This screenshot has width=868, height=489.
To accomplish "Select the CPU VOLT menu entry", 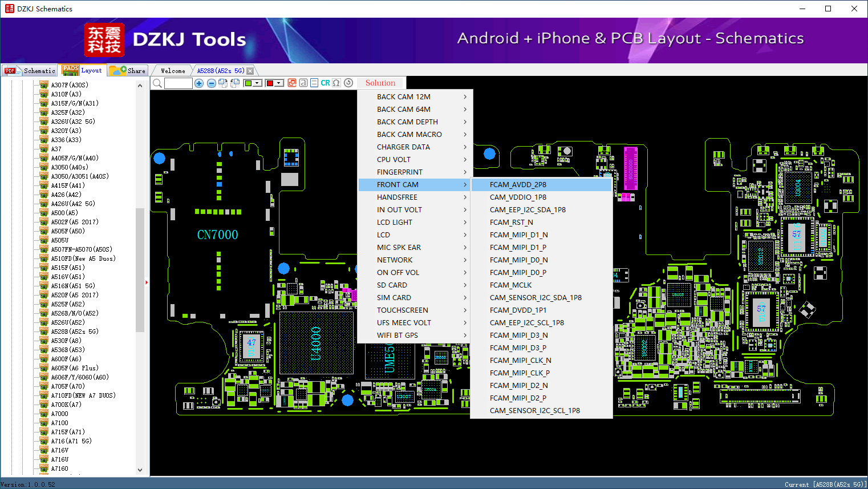I will [x=415, y=160].
